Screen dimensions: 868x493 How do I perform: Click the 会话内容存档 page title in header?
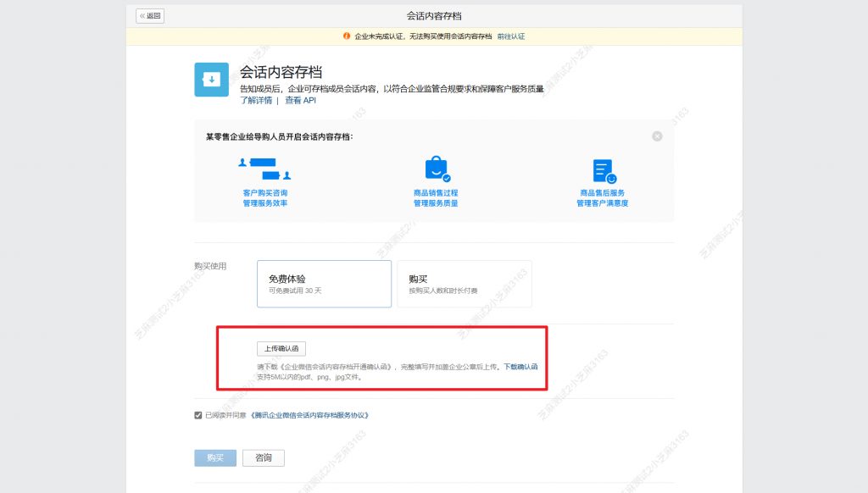click(x=434, y=16)
